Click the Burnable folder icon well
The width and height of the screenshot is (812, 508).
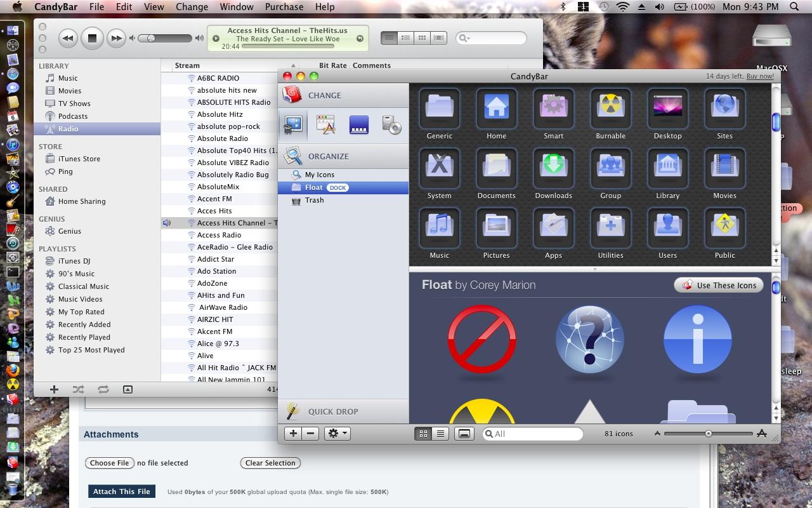click(610, 108)
